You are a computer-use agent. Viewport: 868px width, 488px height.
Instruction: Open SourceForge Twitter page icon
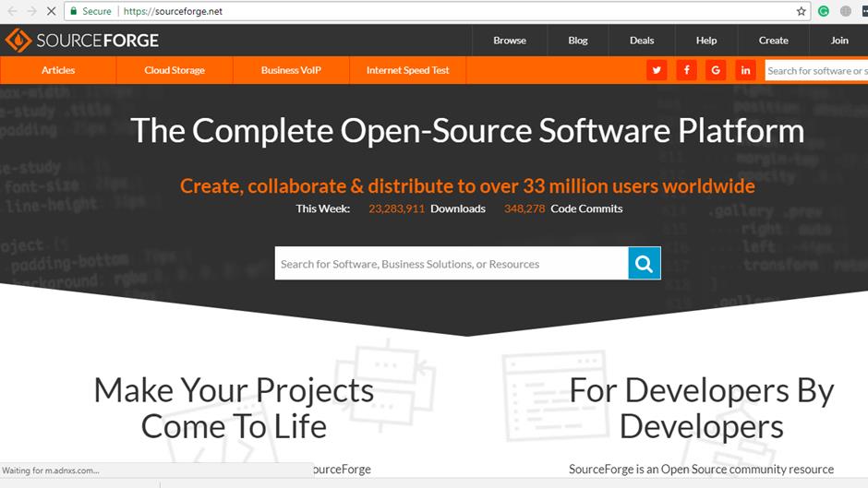coord(657,70)
